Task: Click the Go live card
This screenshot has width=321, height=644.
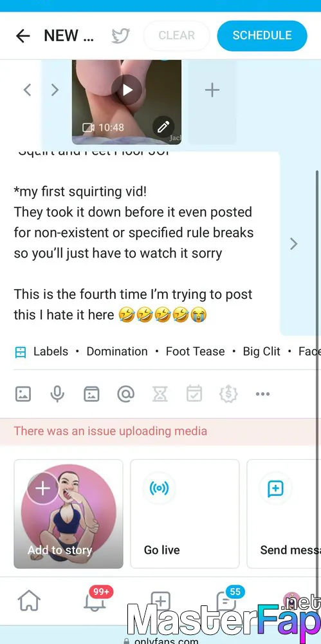Action: click(185, 514)
